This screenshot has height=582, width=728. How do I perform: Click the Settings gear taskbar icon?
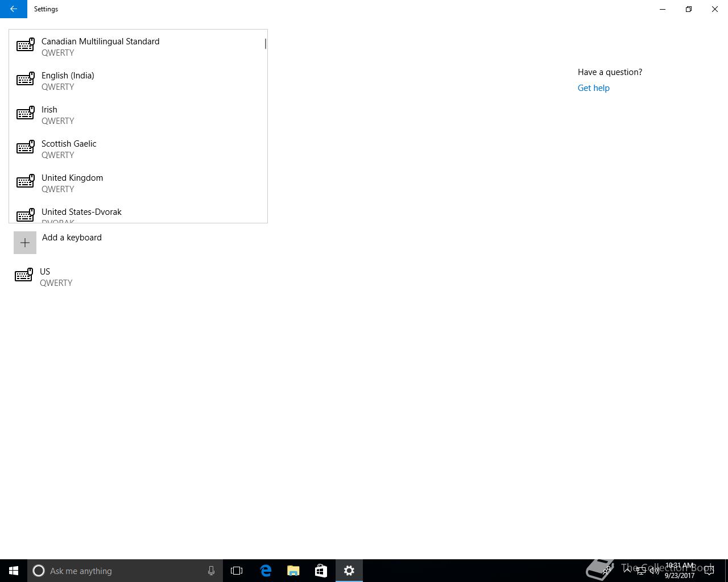coord(349,571)
